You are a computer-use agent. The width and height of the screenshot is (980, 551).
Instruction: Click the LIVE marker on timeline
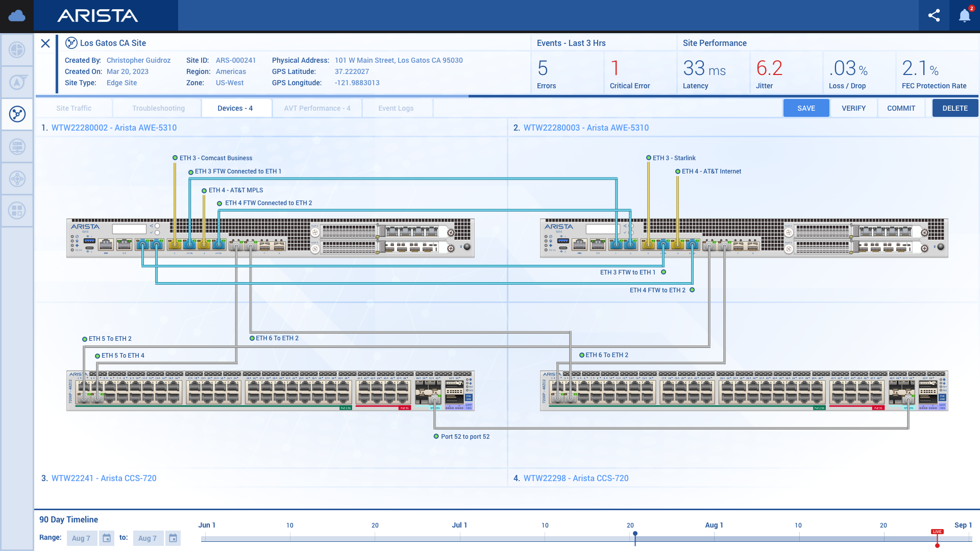[x=937, y=532]
